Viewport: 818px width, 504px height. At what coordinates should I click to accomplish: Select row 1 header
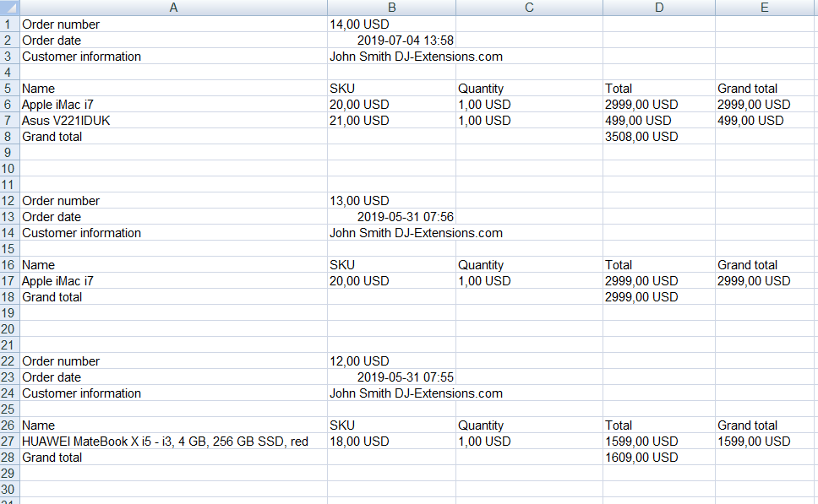9,24
